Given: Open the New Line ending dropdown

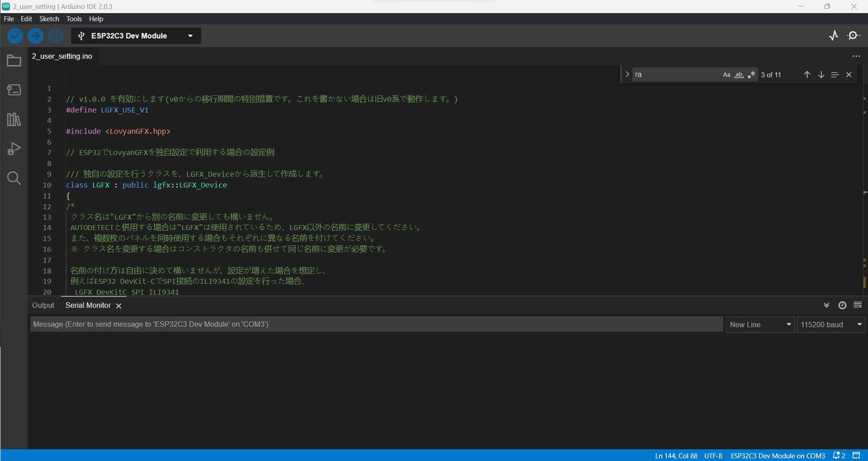Looking at the screenshot, I should pyautogui.click(x=760, y=324).
